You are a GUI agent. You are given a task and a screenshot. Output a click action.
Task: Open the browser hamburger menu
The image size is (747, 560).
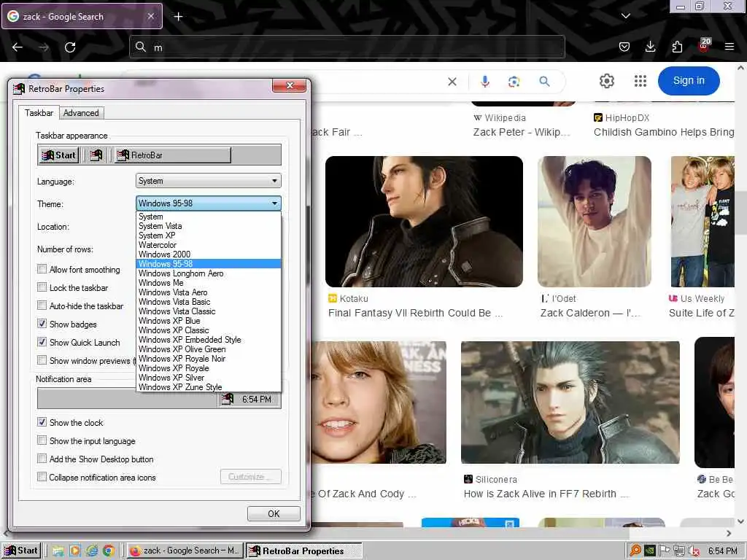coord(729,47)
